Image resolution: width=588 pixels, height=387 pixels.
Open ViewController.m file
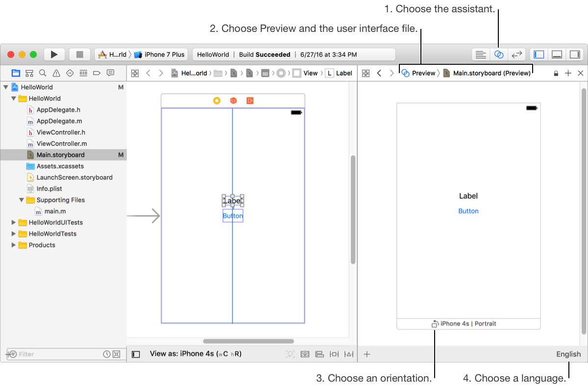pyautogui.click(x=62, y=144)
